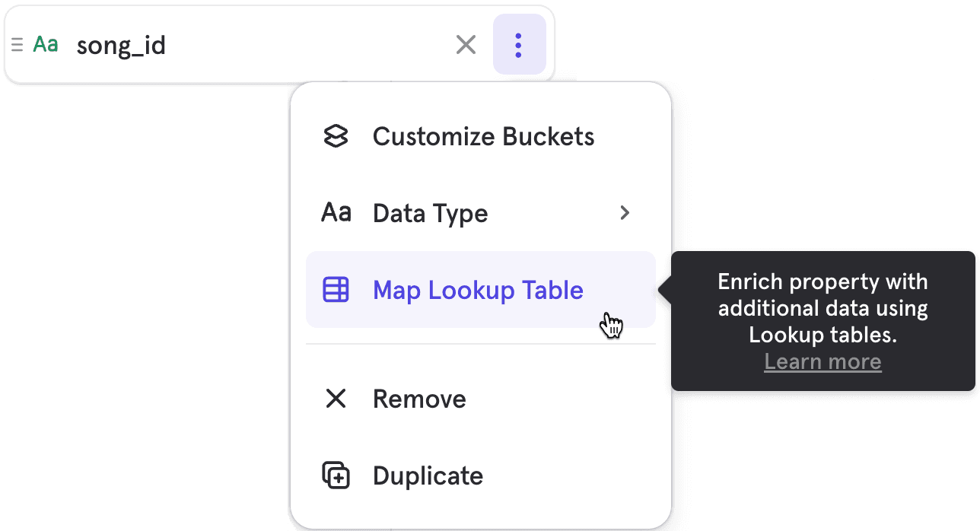Select Remove from the menu
This screenshot has height=531, width=980.
418,399
